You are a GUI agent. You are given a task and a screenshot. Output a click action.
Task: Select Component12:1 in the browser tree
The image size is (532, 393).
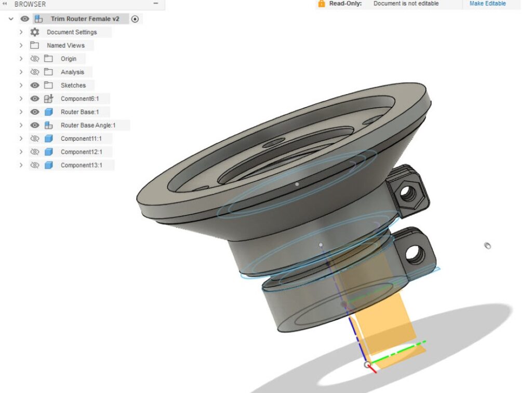[x=81, y=152]
